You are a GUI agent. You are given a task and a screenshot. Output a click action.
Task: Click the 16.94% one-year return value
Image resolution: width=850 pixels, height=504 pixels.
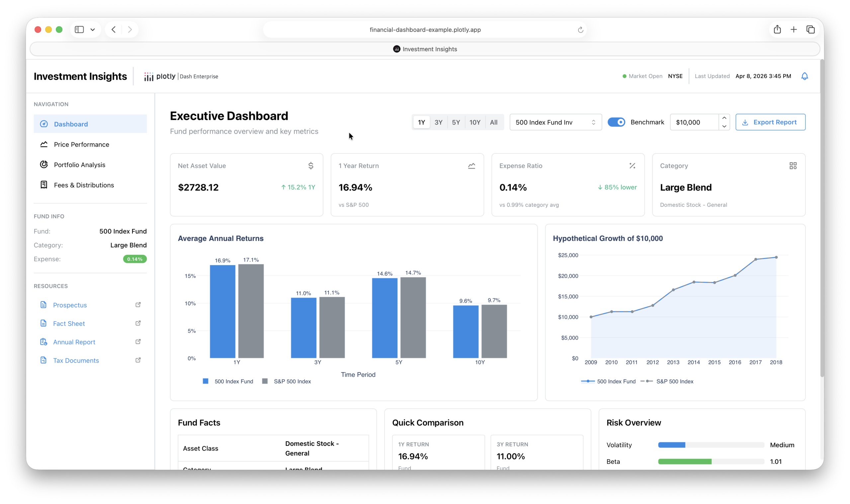[355, 187]
